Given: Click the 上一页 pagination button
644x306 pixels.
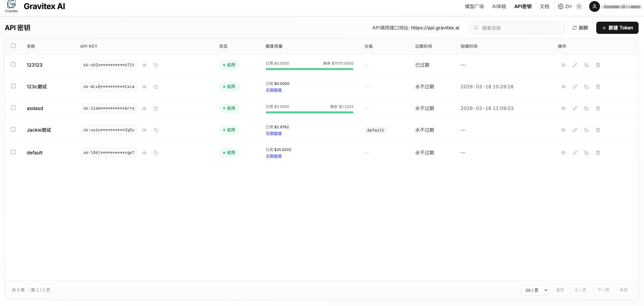Looking at the screenshot, I should (x=580, y=290).
